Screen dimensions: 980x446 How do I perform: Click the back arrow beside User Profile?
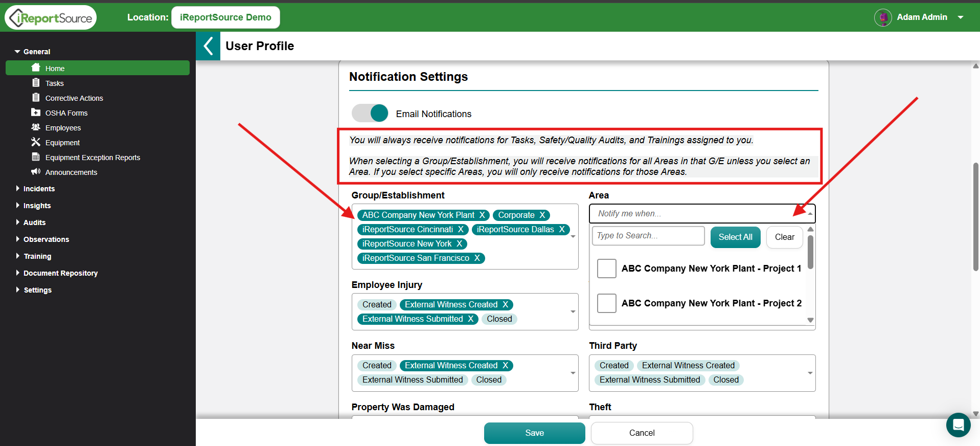click(208, 46)
